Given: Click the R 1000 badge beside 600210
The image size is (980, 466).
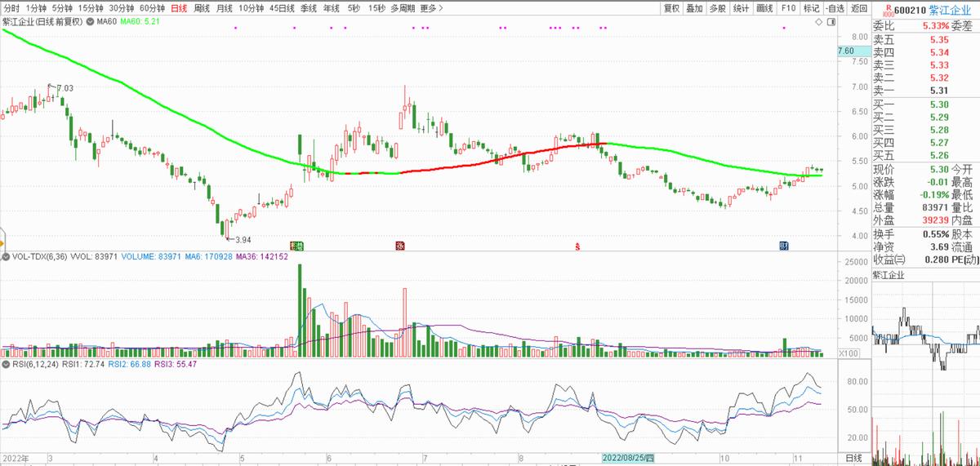Looking at the screenshot, I should point(887,9).
